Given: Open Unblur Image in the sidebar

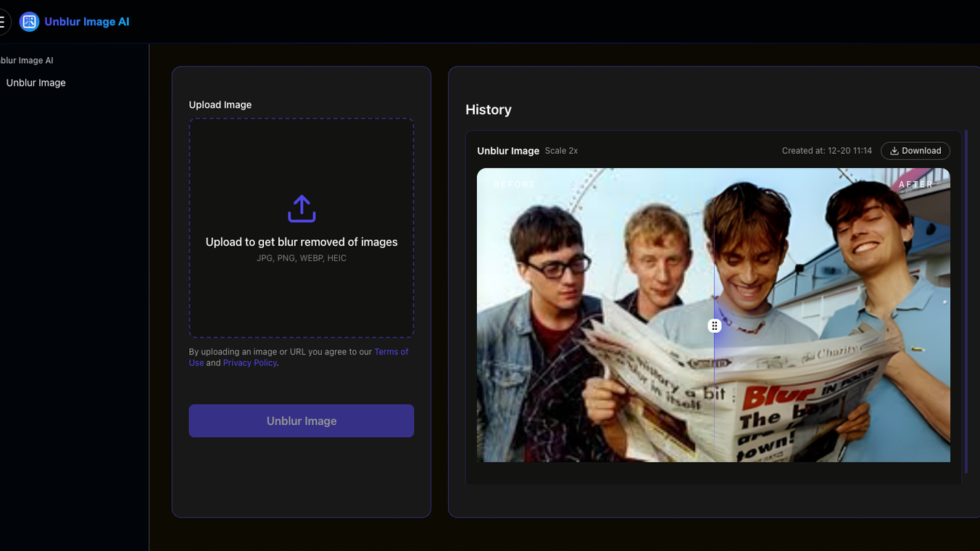Looking at the screenshot, I should coord(36,83).
